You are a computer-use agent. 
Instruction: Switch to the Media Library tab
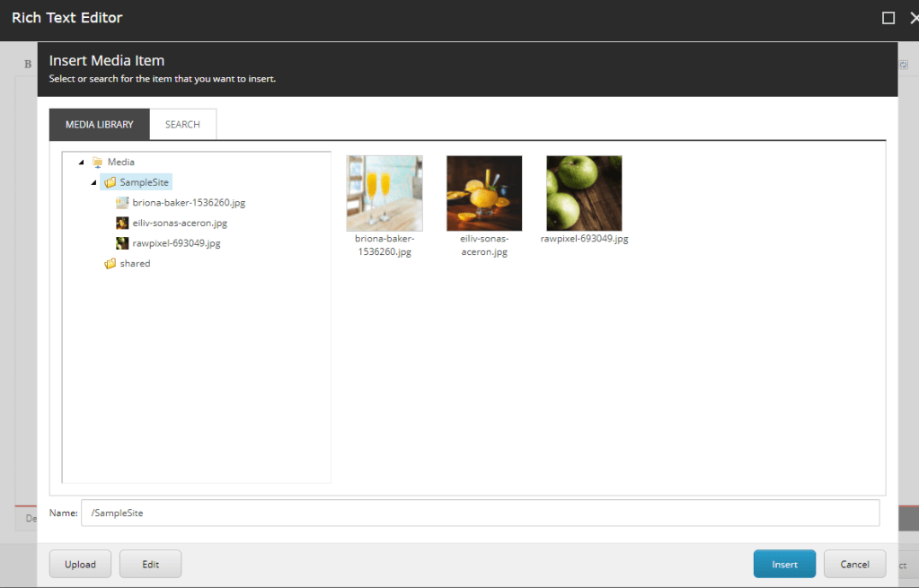pos(99,125)
